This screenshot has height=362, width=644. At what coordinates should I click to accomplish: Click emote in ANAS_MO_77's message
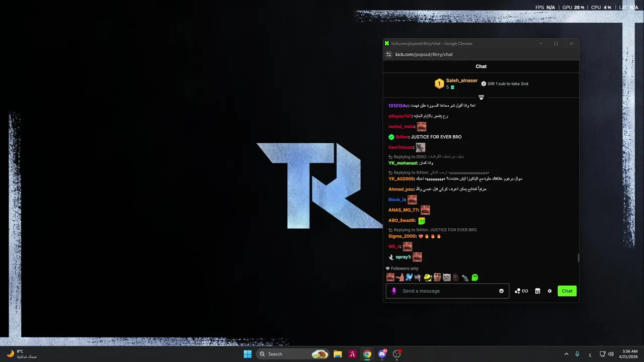coord(425,210)
